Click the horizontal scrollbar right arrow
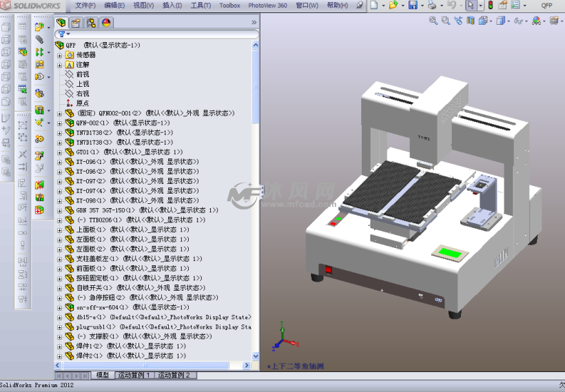This screenshot has width=565, height=392. [x=247, y=365]
